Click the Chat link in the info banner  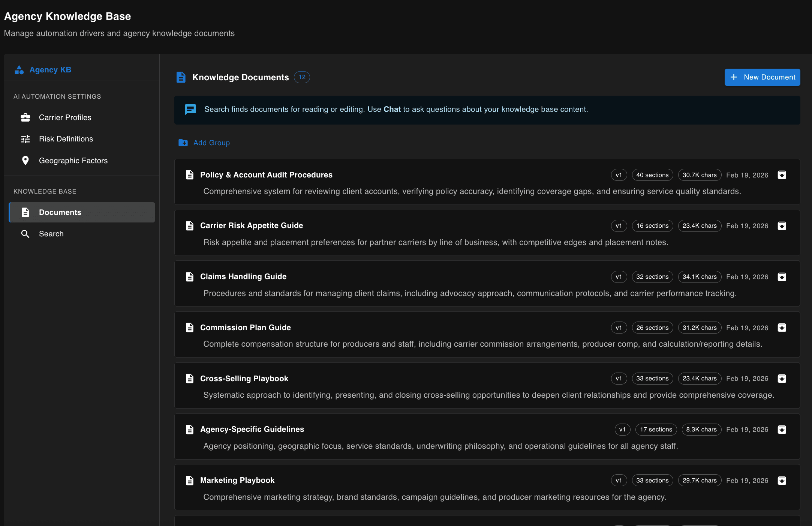click(x=392, y=109)
